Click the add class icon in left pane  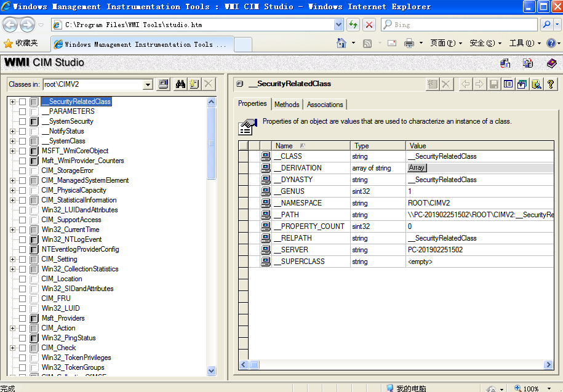pos(194,84)
